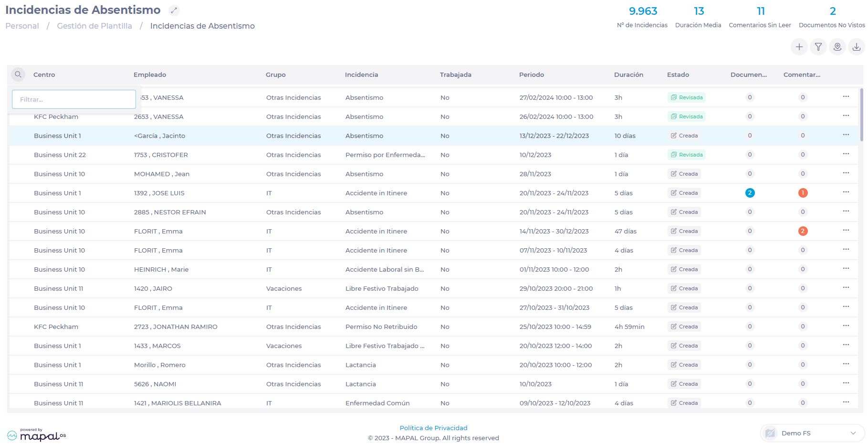The height and width of the screenshot is (444, 868).
Task: Click the Documentos No Vistos counter
Action: tap(832, 17)
